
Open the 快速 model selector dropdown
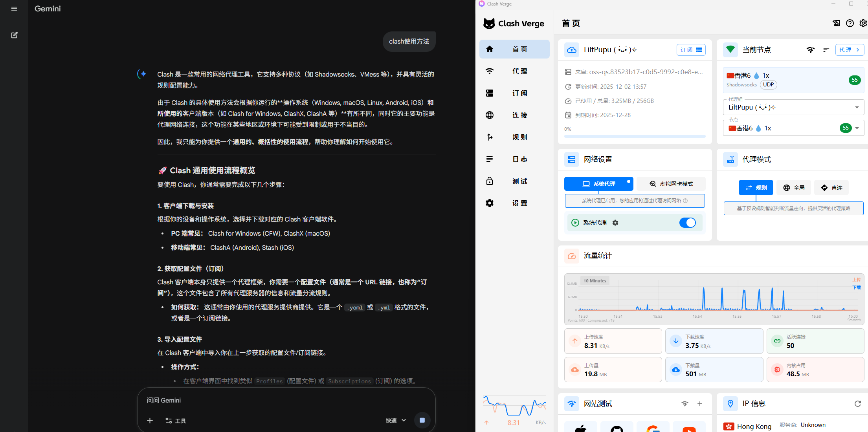[x=396, y=420]
